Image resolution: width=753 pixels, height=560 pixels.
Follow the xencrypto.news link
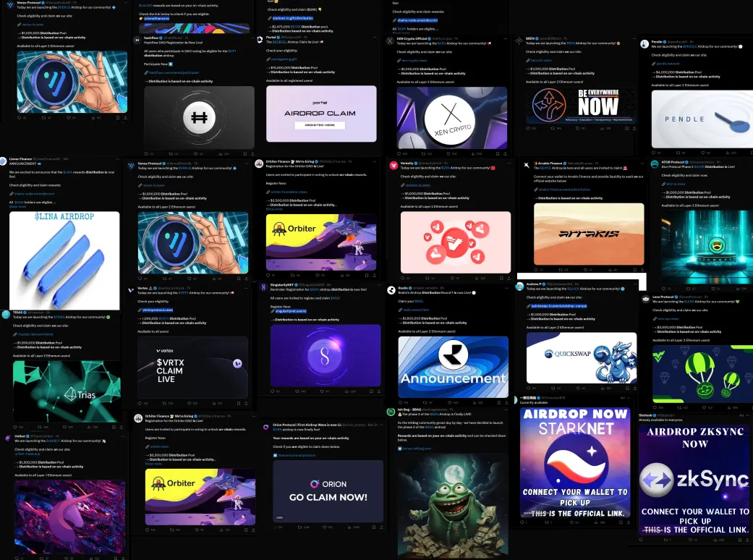click(x=414, y=61)
